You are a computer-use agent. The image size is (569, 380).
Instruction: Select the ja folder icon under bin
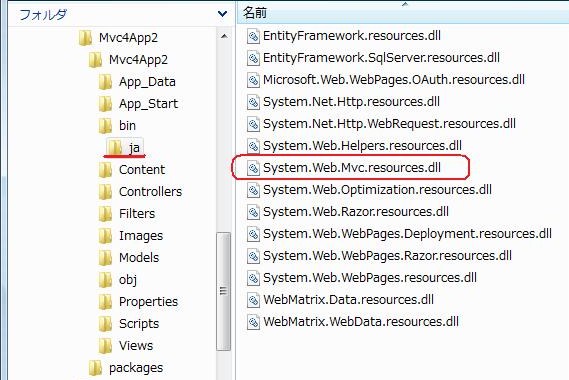pos(115,147)
